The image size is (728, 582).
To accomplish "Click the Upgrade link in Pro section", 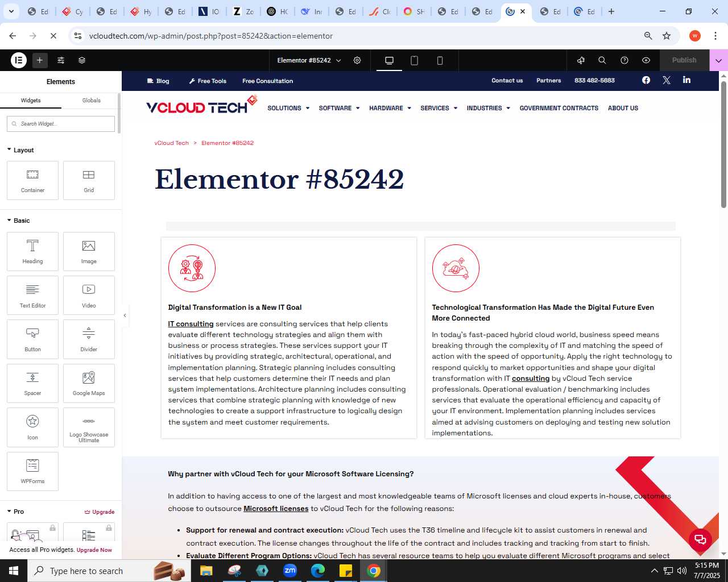I will click(x=100, y=512).
